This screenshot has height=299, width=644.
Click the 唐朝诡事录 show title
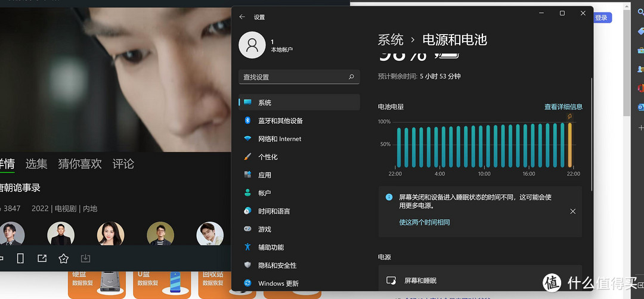point(20,188)
